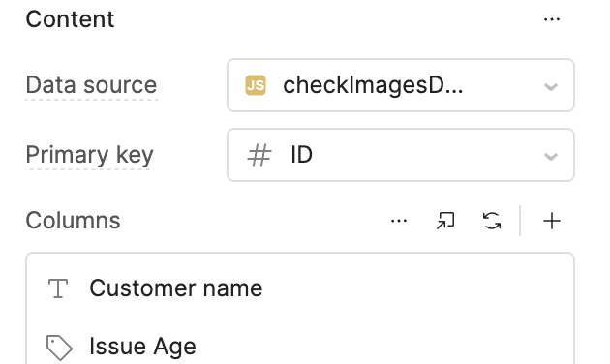Select the checkImagesD... data source value
The image size is (610, 364).
point(373,85)
